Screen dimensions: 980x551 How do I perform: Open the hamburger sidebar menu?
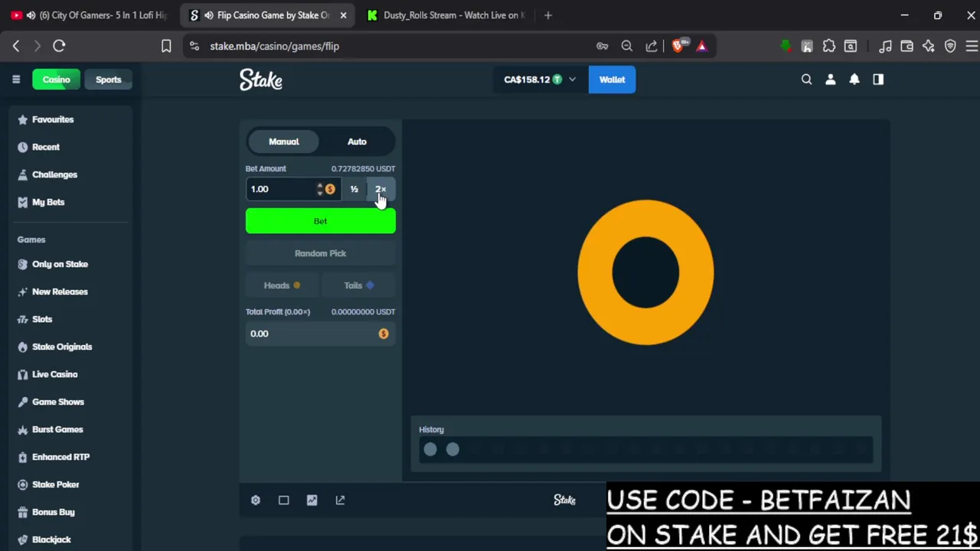[16, 80]
